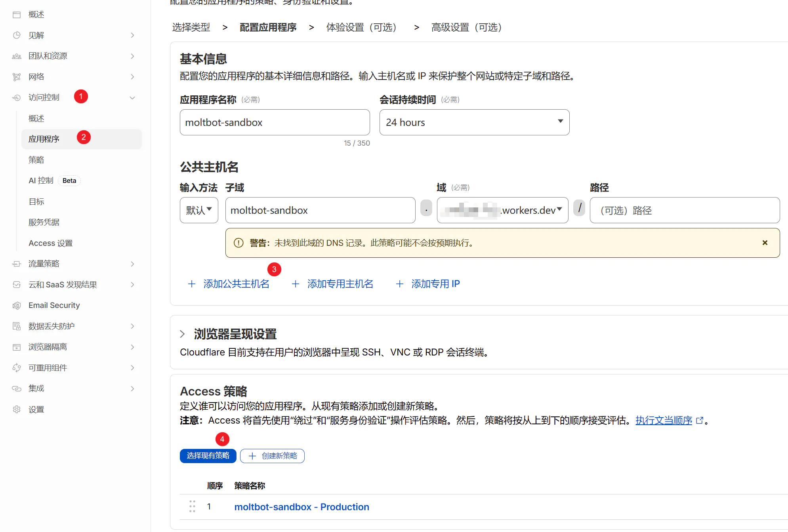Click the 选择现有策略 button
The height and width of the screenshot is (532, 788).
point(208,456)
